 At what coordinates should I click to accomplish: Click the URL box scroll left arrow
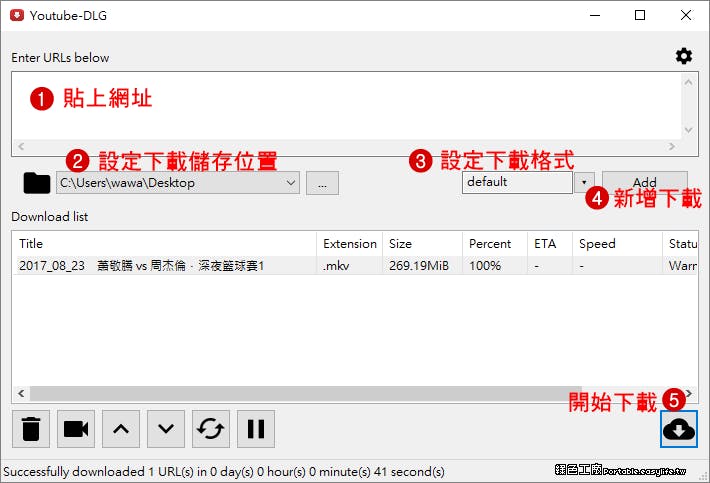pyautogui.click(x=21, y=146)
